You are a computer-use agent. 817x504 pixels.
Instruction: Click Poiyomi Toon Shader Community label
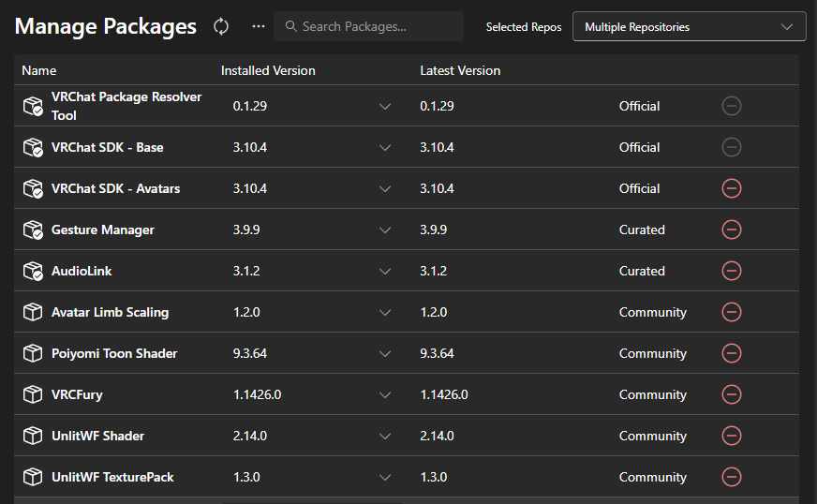pyautogui.click(x=653, y=353)
